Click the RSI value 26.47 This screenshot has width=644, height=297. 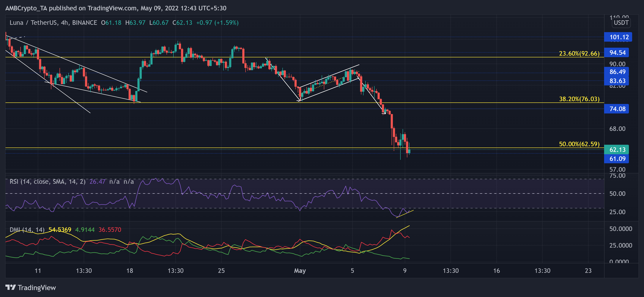[97, 182]
